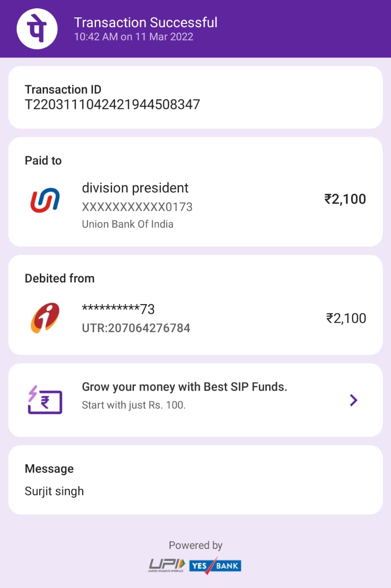The width and height of the screenshot is (391, 588).
Task: Tap the ₹2,100 debited amount
Action: (346, 318)
